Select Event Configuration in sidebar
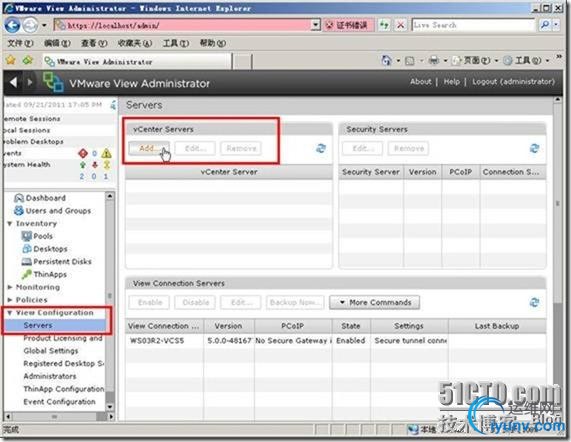This screenshot has width=571, height=442. [59, 402]
